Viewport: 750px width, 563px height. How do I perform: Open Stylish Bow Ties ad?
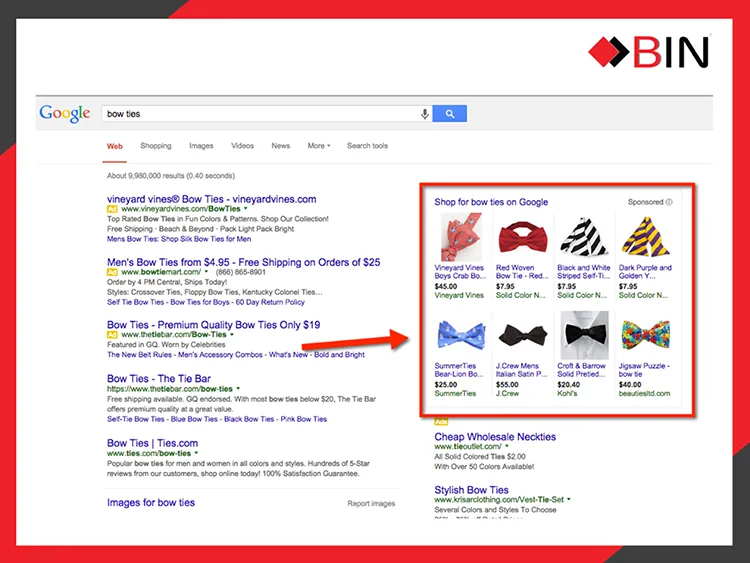tap(471, 490)
